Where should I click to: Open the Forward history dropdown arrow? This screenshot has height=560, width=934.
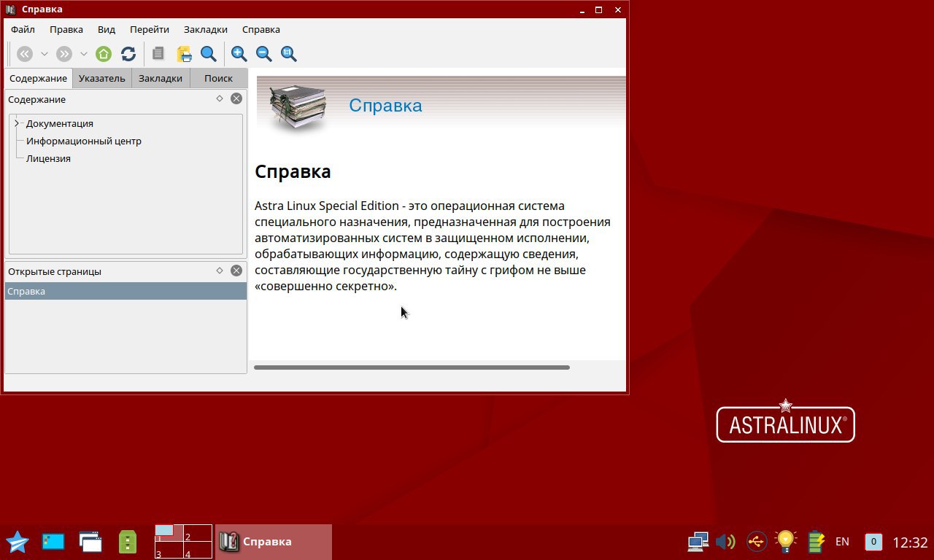84,54
